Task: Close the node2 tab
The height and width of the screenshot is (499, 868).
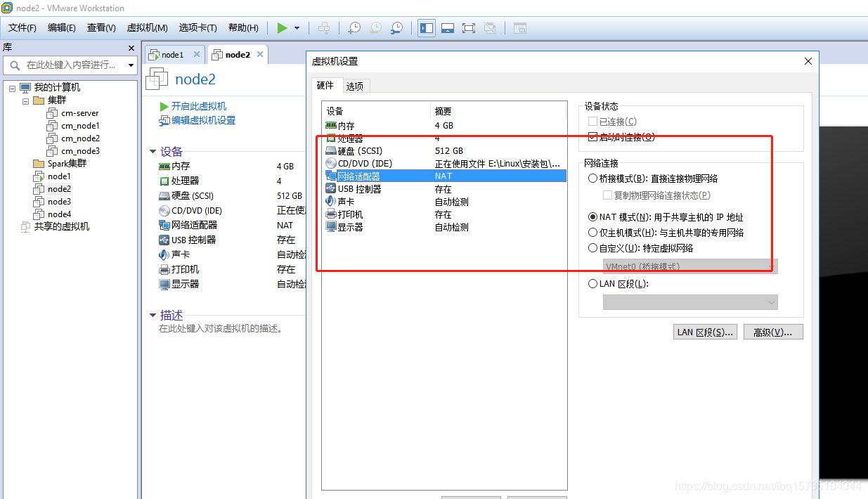Action: click(x=260, y=54)
